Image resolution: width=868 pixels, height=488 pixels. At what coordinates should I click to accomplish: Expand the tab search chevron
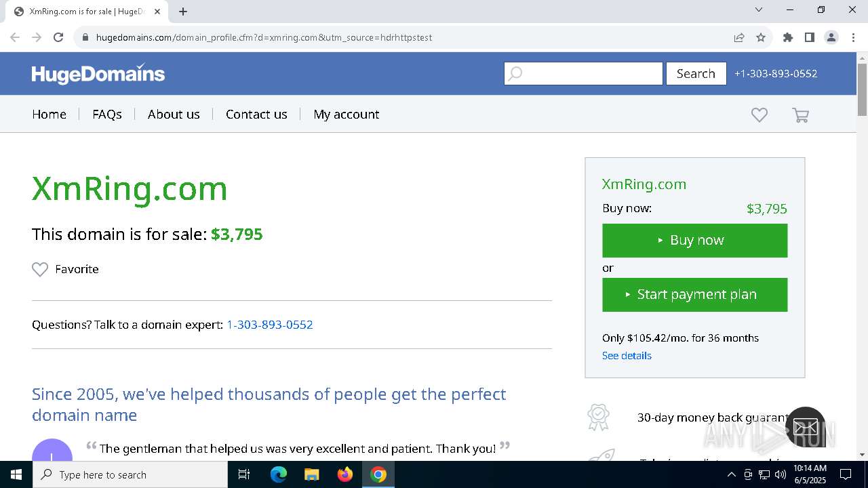click(759, 9)
